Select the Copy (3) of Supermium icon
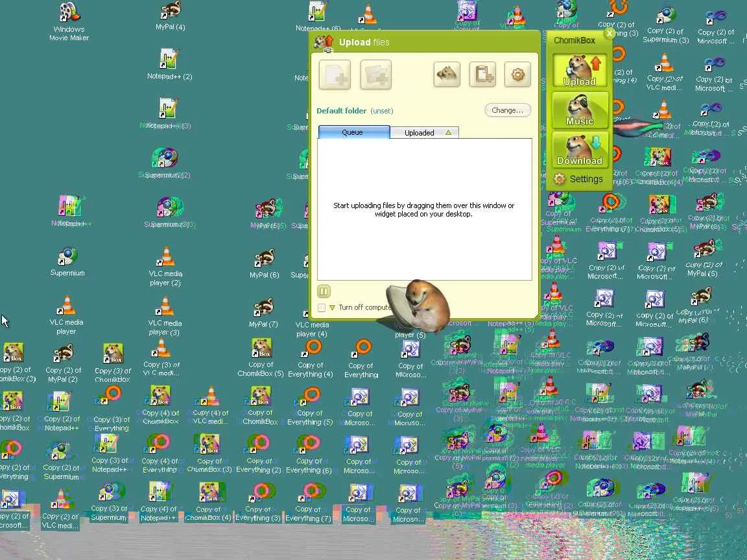Screen dimensions: 747x560 tap(109, 502)
